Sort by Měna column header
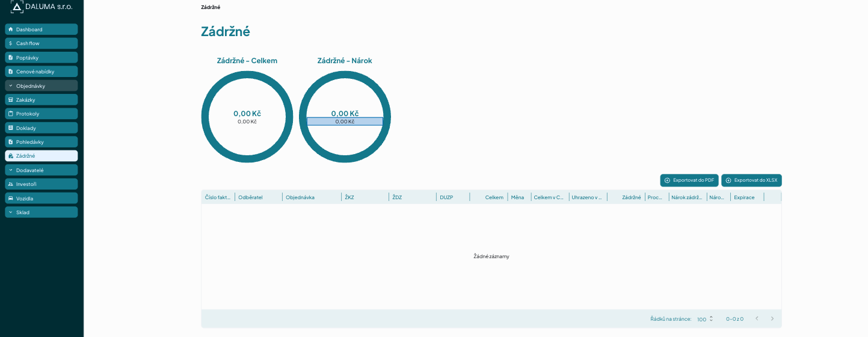This screenshot has height=337, width=868. coord(520,197)
